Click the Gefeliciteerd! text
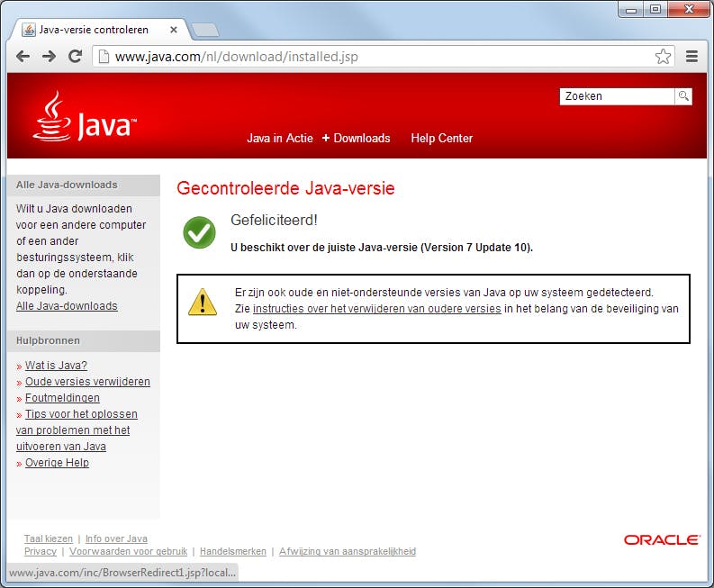 click(x=274, y=220)
